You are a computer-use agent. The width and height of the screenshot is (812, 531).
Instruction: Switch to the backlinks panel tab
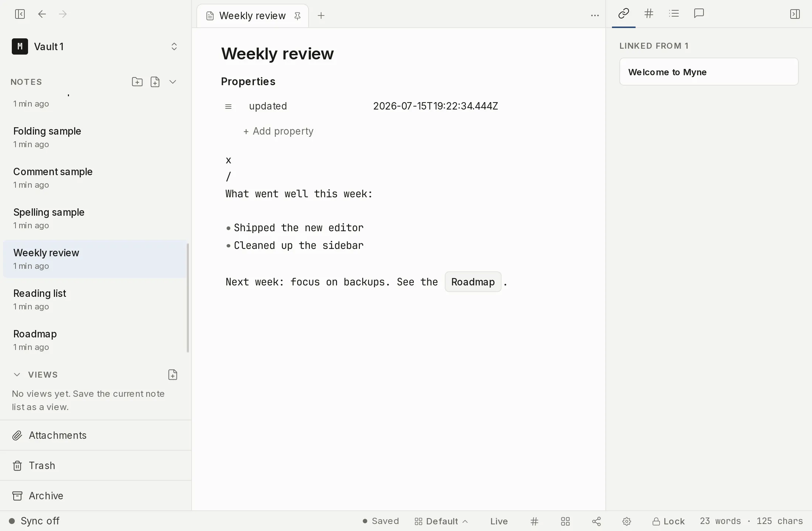(623, 14)
